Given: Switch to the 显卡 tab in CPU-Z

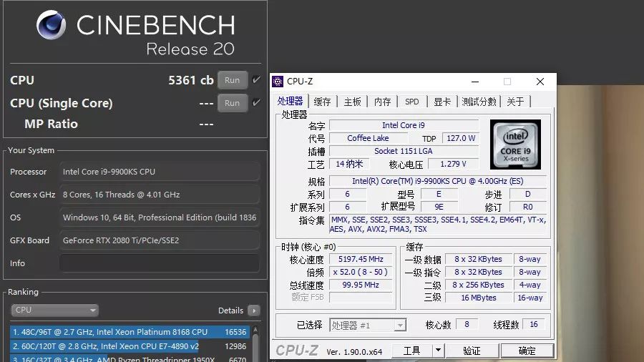Looking at the screenshot, I should pyautogui.click(x=442, y=102).
